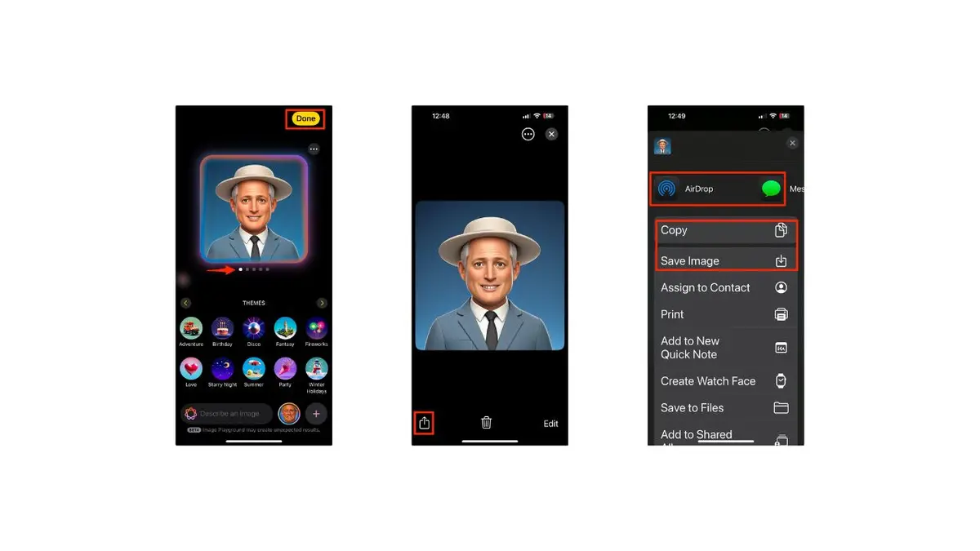Tap the large portrait in the image viewer
The width and height of the screenshot is (980, 551).
coord(490,276)
